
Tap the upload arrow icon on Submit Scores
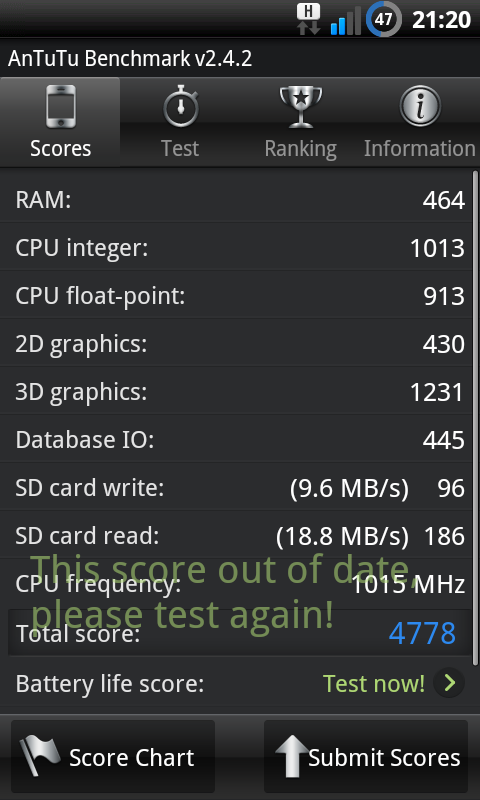tap(292, 756)
